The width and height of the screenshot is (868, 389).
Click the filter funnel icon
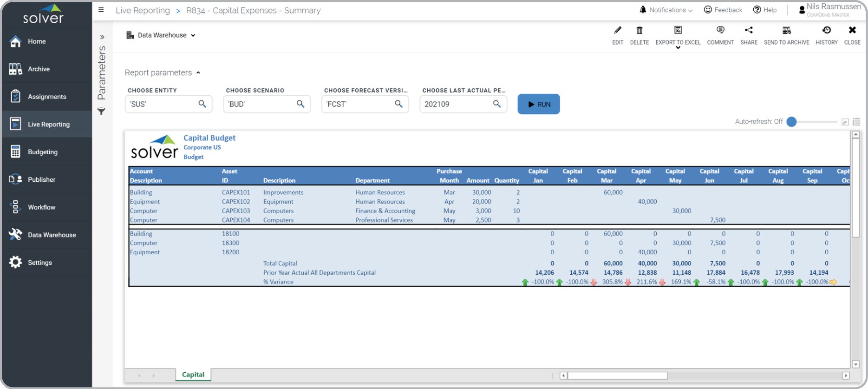101,112
